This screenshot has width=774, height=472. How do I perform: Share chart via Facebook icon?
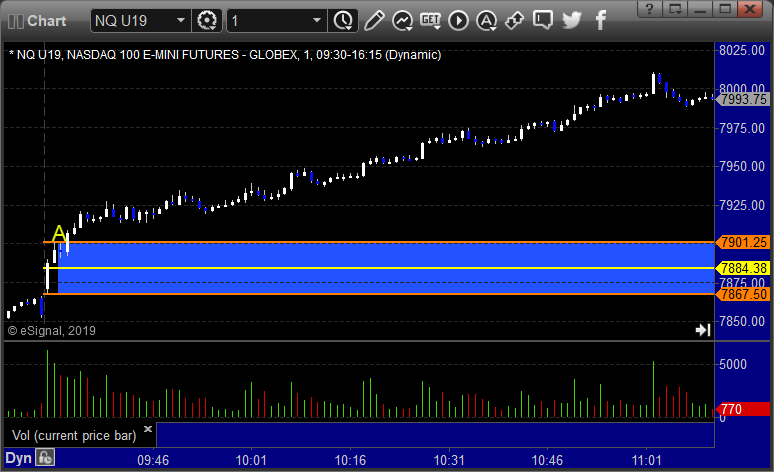(x=601, y=21)
